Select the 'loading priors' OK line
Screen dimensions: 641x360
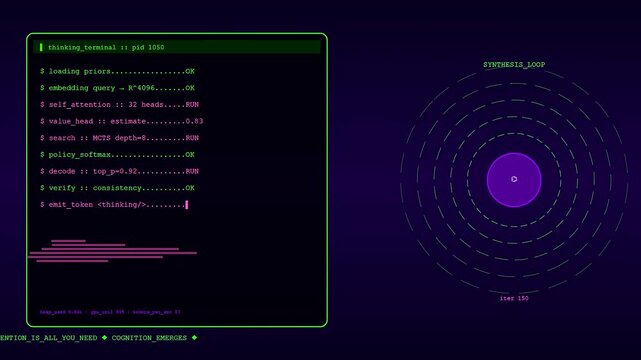point(117,71)
